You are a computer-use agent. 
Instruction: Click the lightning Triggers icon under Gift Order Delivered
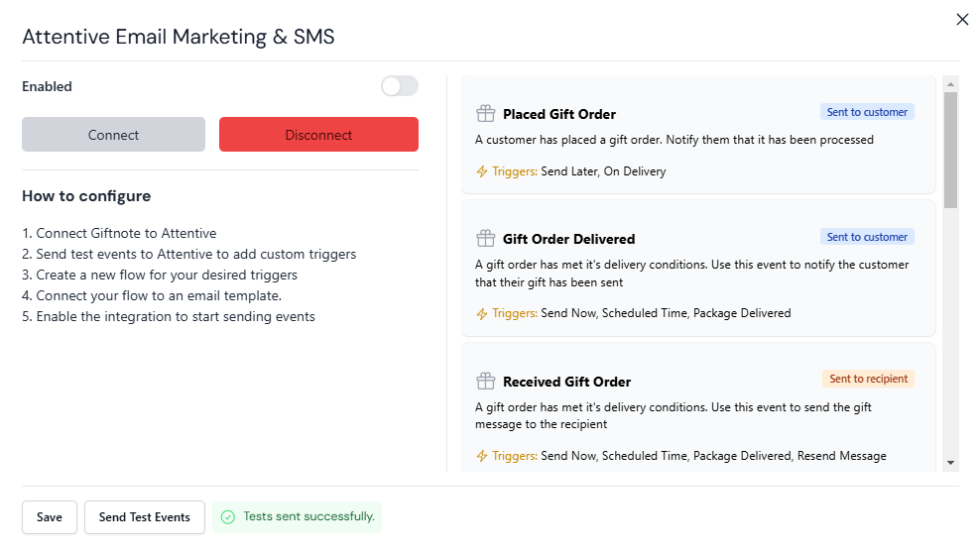[x=482, y=313]
